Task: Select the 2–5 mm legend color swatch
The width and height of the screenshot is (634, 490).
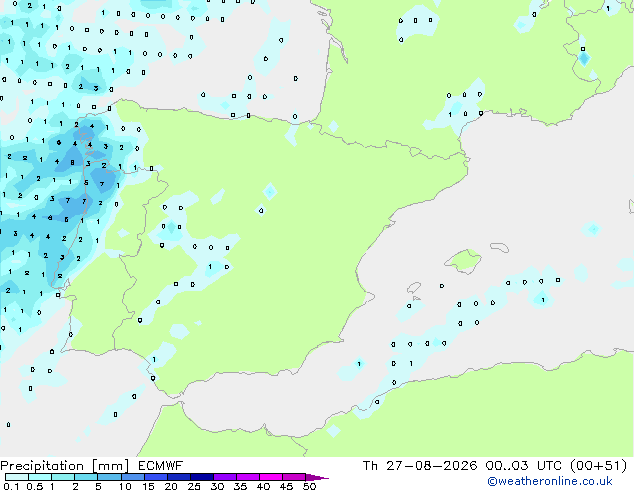Action: (86, 477)
